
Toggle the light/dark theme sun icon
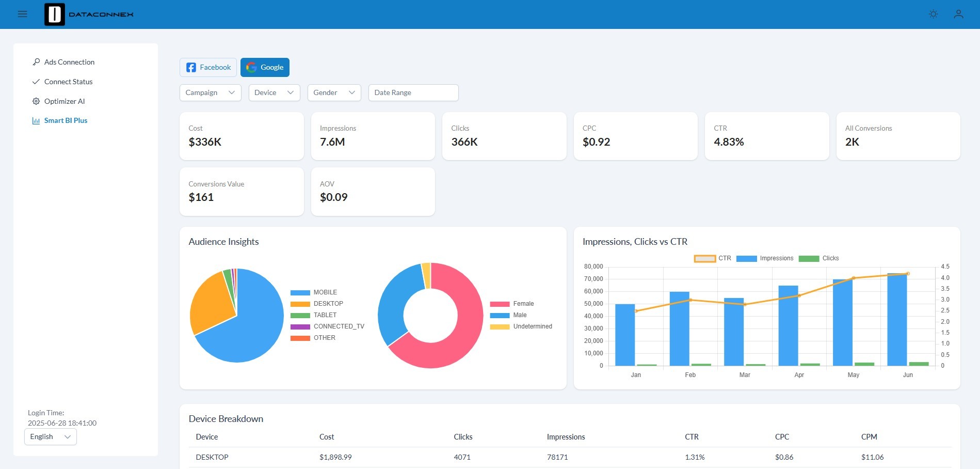(x=933, y=14)
